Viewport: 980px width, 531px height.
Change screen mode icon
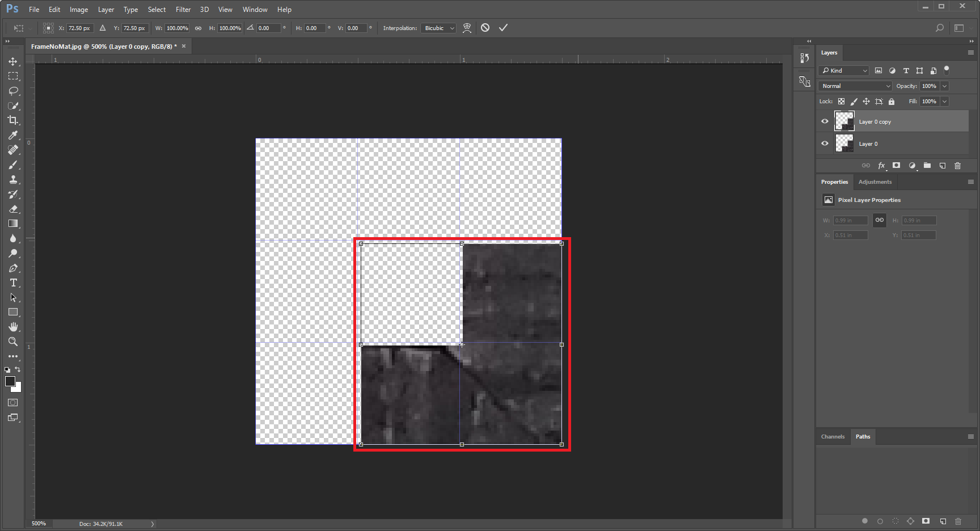[x=13, y=418]
